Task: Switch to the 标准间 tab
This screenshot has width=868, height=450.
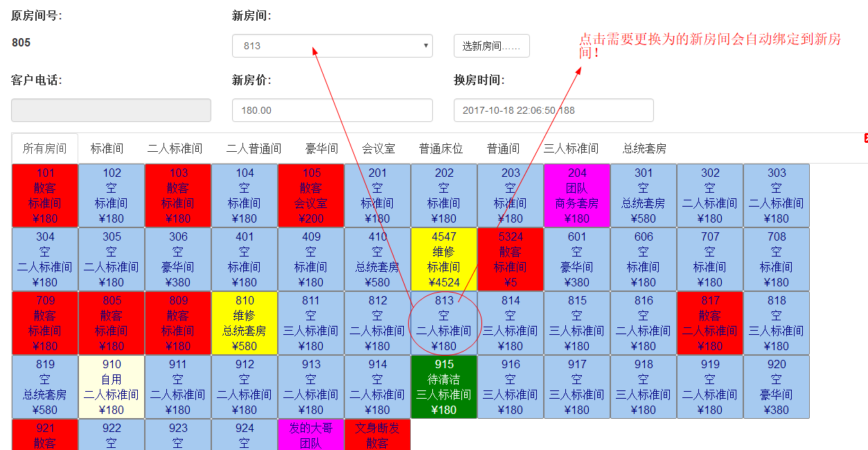Action: tap(107, 148)
